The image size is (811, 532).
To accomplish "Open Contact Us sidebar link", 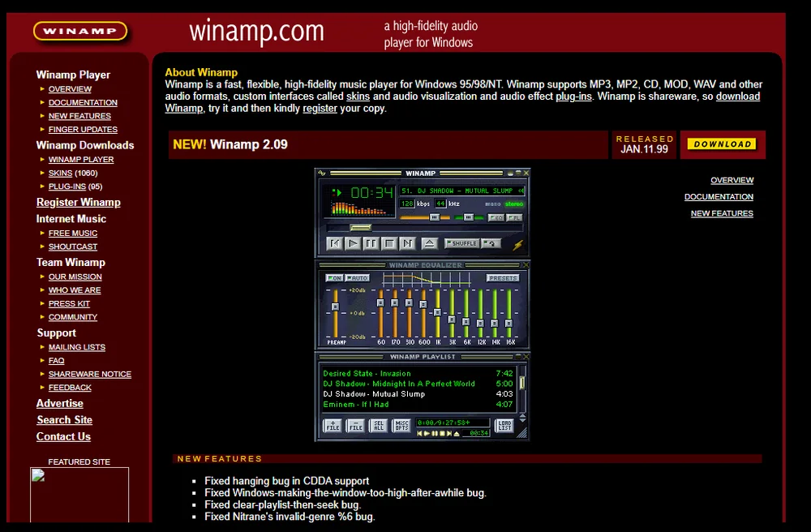I will 63,436.
